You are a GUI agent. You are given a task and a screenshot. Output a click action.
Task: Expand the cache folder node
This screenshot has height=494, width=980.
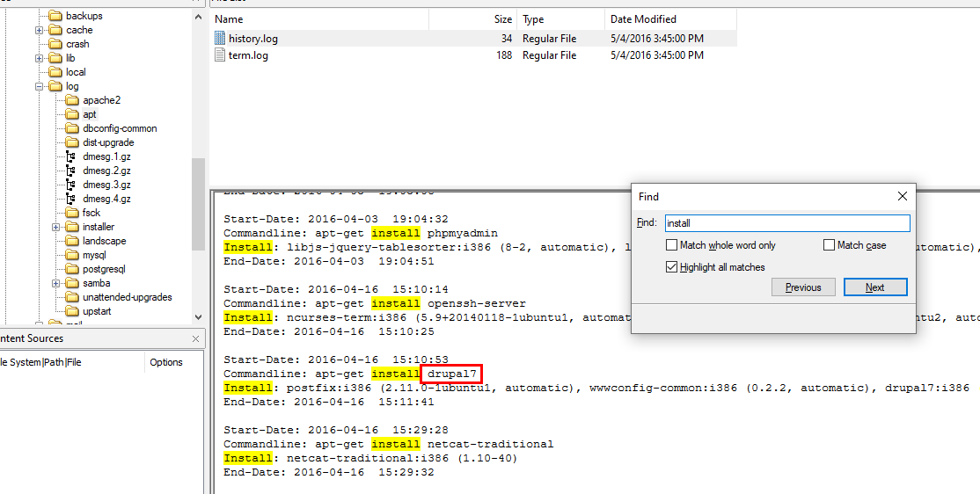(x=39, y=30)
